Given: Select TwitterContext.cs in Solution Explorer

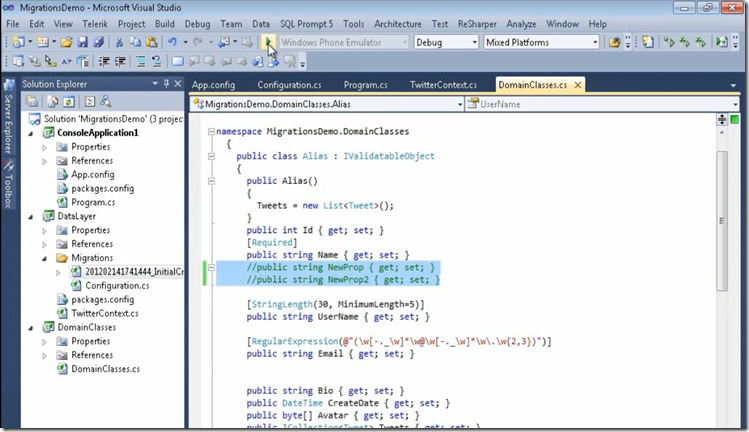Looking at the screenshot, I should (105, 313).
